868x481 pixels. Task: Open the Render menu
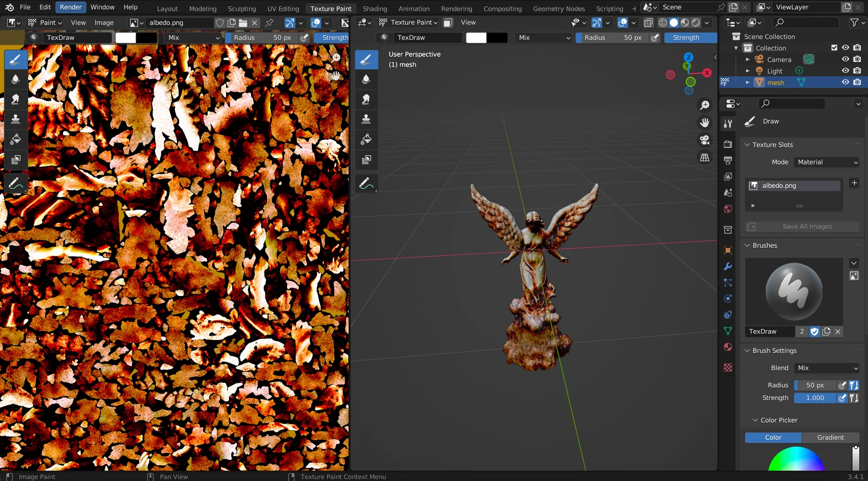71,7
